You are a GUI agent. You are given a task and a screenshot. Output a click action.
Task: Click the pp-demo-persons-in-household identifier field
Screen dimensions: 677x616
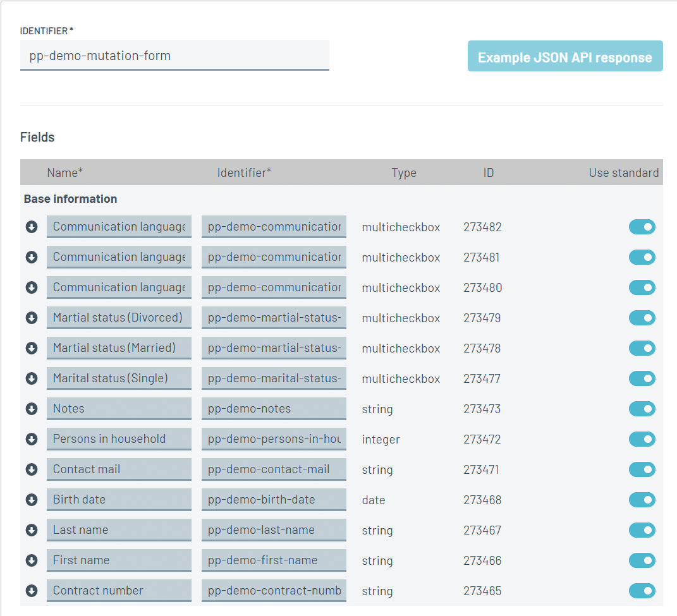click(x=274, y=439)
